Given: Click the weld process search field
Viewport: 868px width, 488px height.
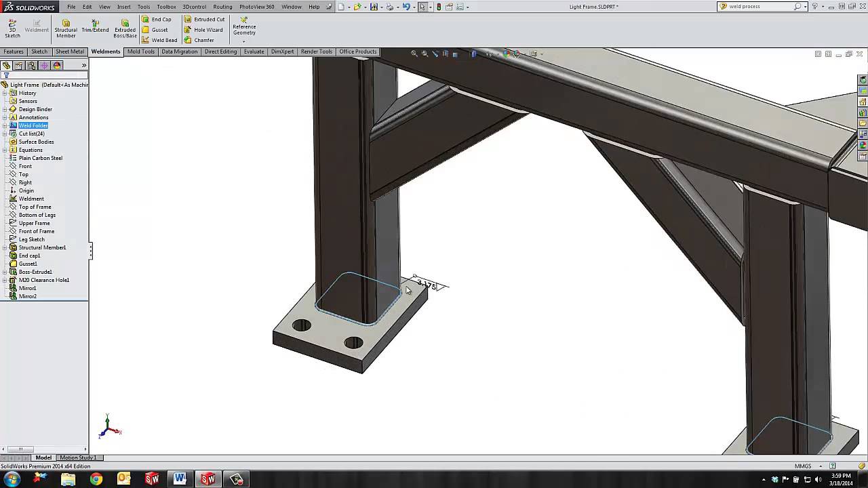Looking at the screenshot, I should [759, 7].
